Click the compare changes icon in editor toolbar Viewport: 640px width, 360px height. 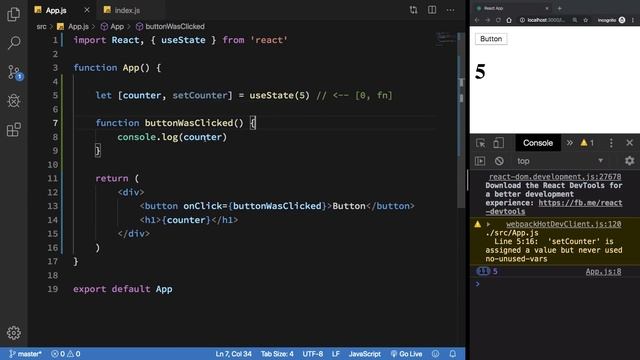pos(413,10)
